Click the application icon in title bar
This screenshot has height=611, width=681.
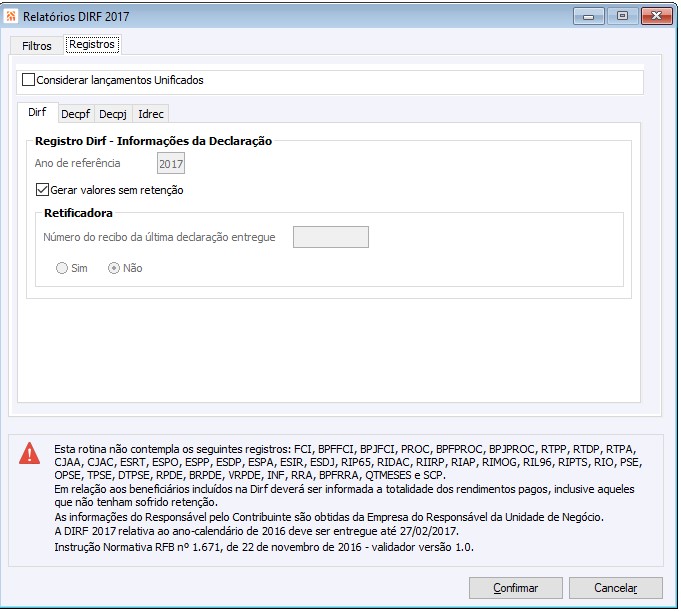10,16
